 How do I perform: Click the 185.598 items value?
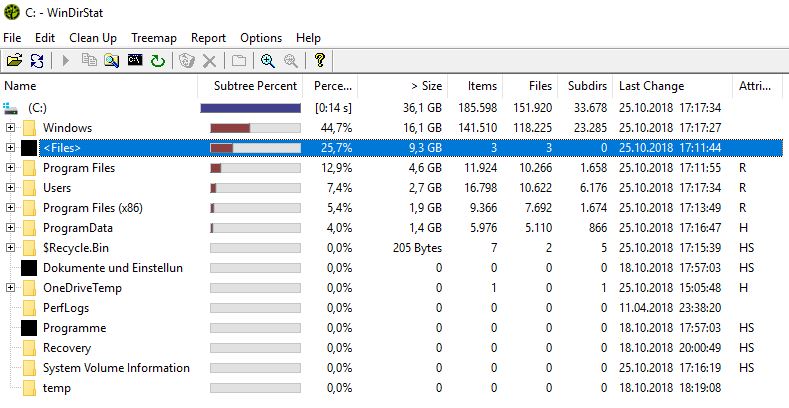click(478, 108)
